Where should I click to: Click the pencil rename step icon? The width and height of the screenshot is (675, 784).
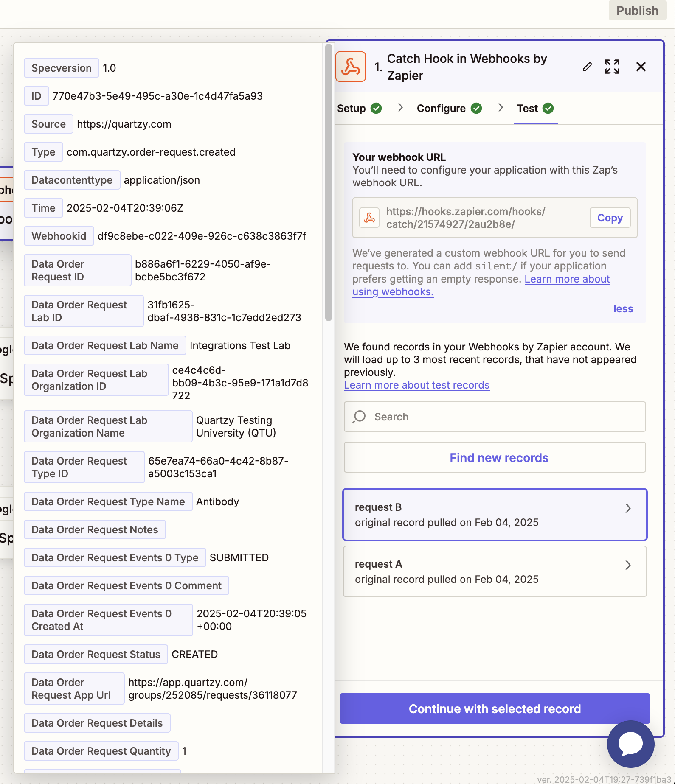tap(588, 67)
